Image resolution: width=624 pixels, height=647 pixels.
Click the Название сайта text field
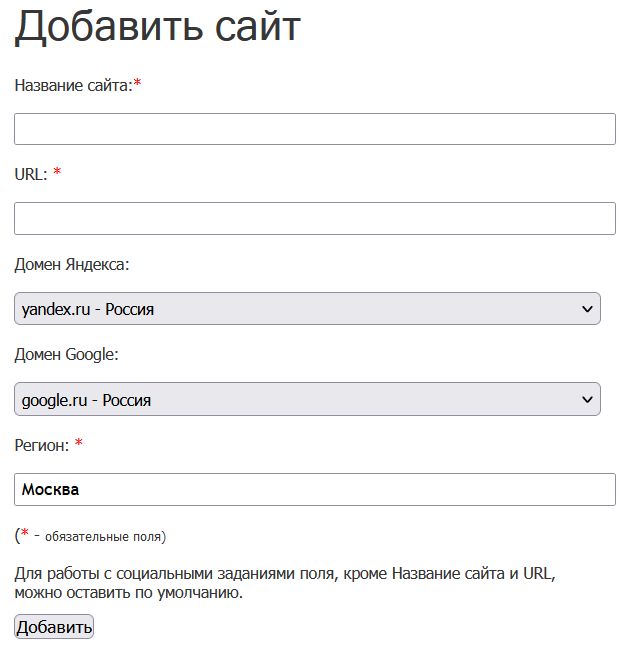[314, 129]
